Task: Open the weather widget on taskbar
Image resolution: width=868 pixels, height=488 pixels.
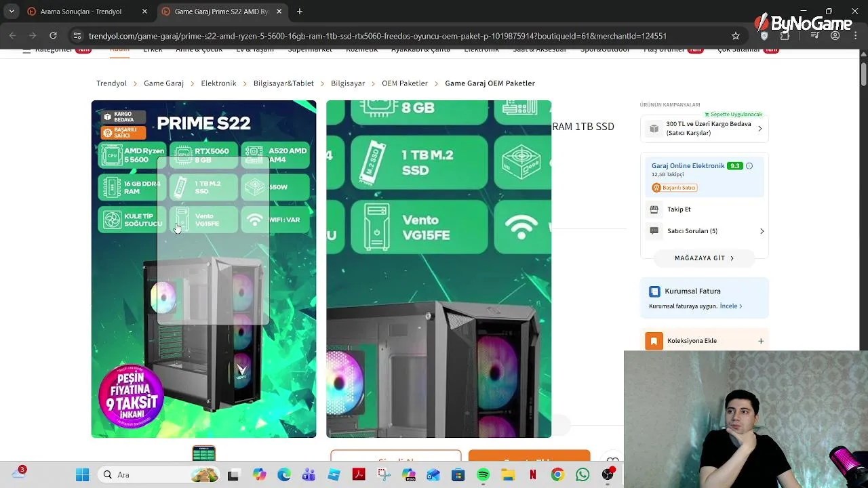Action: pyautogui.click(x=18, y=474)
